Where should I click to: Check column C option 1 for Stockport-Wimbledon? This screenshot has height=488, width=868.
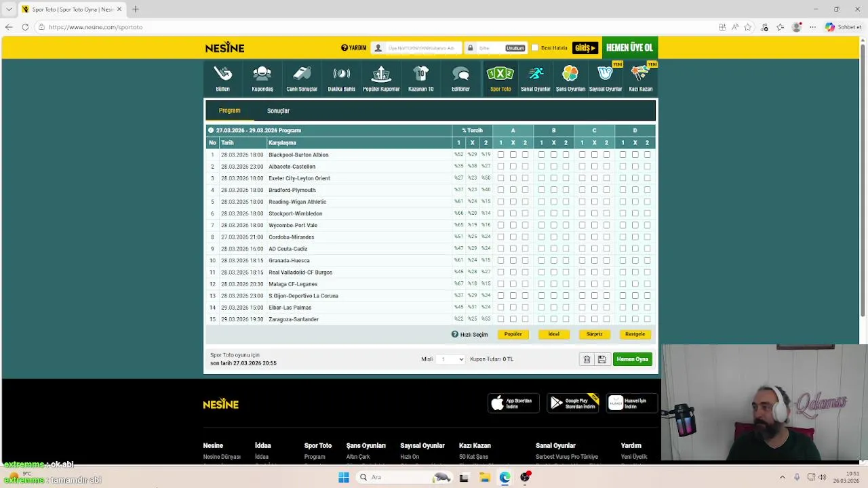click(582, 213)
